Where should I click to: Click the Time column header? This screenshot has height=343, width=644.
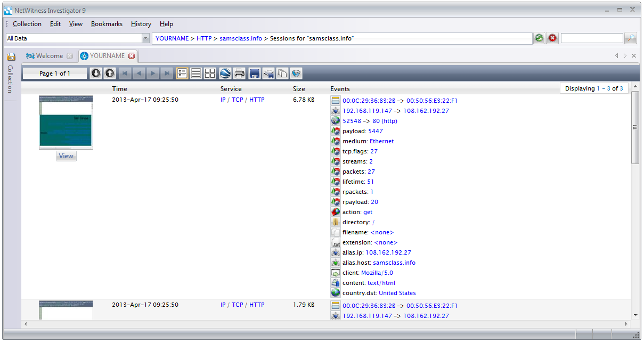pyautogui.click(x=119, y=89)
